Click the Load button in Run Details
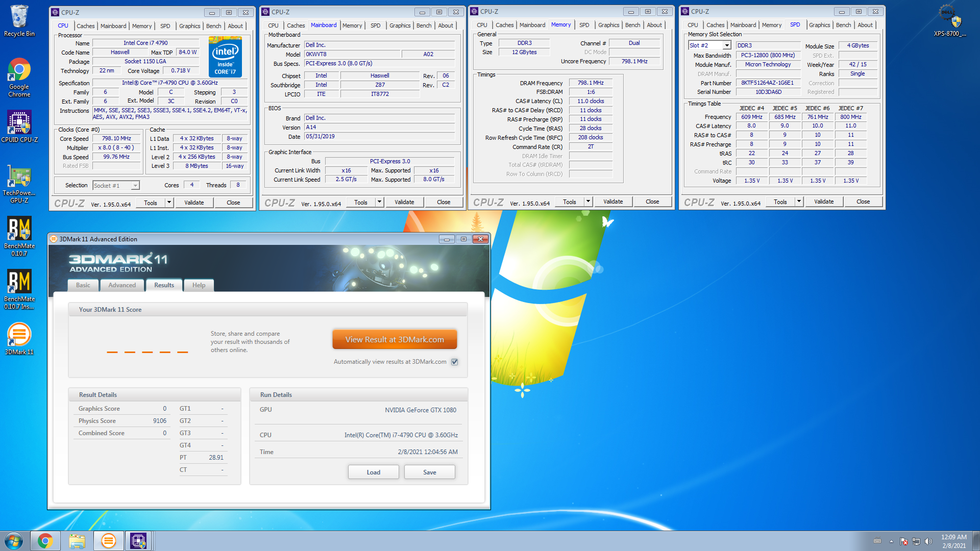The image size is (980, 551). pyautogui.click(x=374, y=472)
